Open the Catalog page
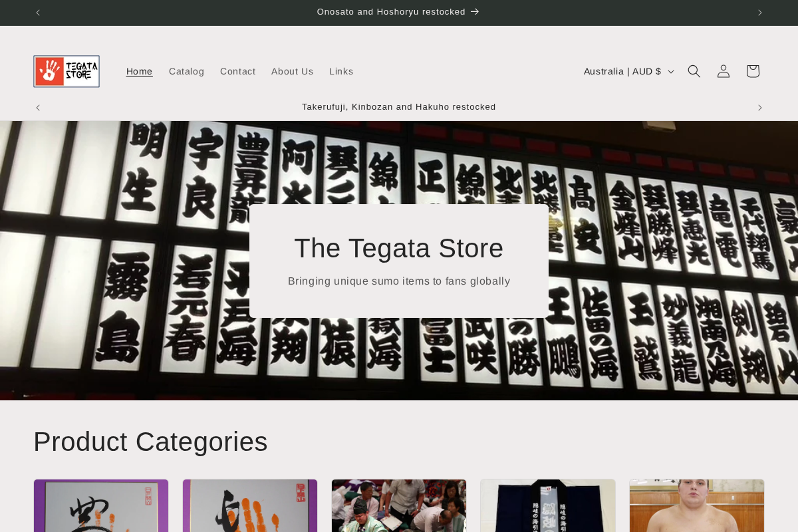The width and height of the screenshot is (798, 532). pos(186,71)
